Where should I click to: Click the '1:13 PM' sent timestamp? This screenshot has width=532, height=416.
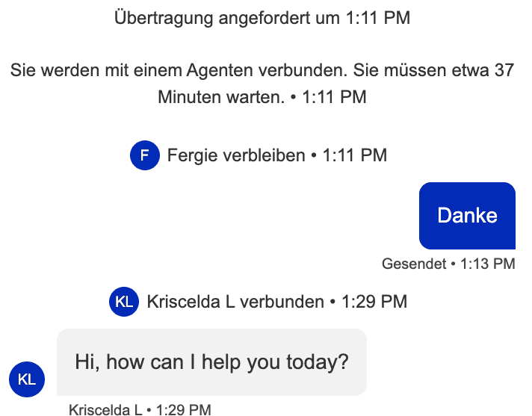coord(488,264)
